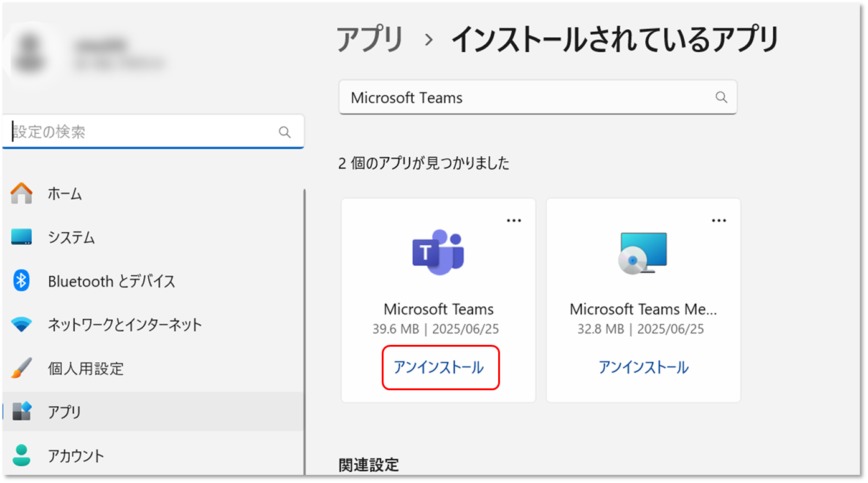Open システム settings page

153,237
